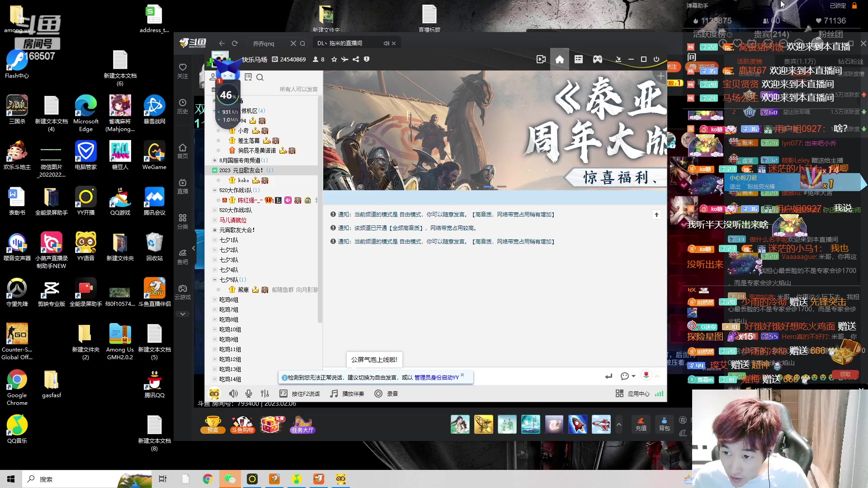Open 应用中心 app center
868x488 pixels.
coord(632,394)
